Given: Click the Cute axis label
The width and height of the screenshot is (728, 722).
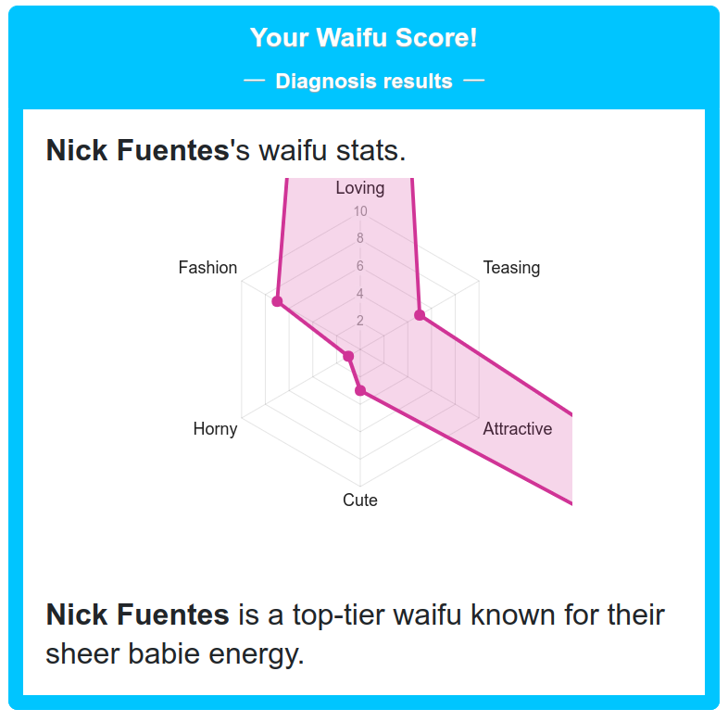Looking at the screenshot, I should point(360,500).
